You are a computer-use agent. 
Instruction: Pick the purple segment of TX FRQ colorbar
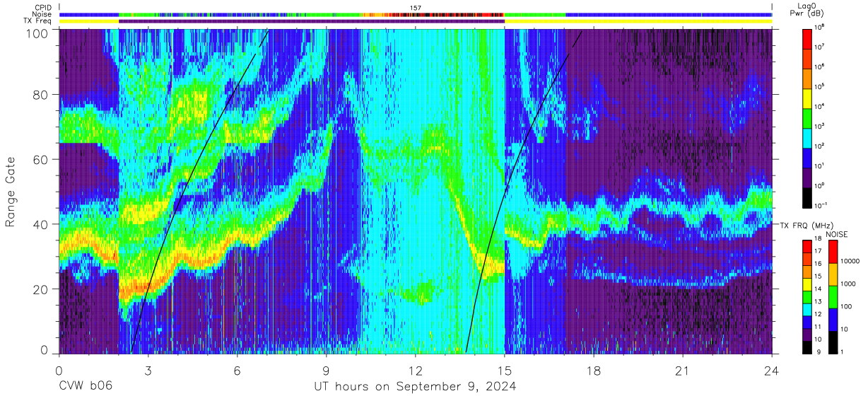[x=807, y=333]
